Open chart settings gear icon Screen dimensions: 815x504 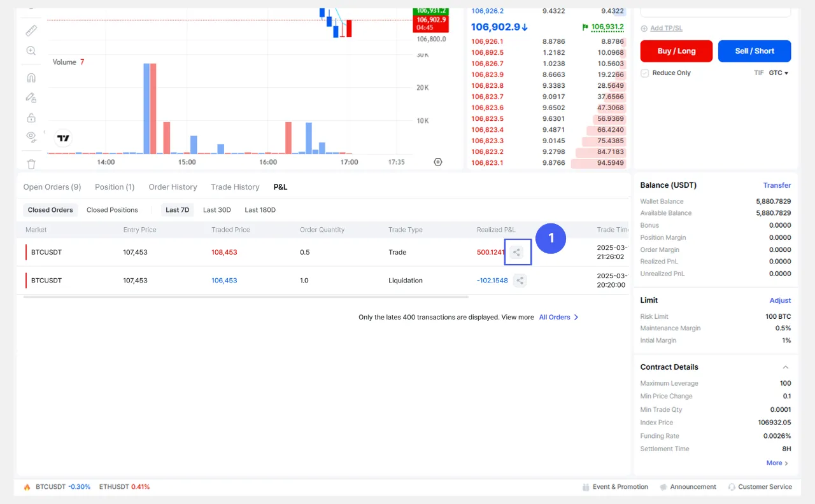point(437,162)
